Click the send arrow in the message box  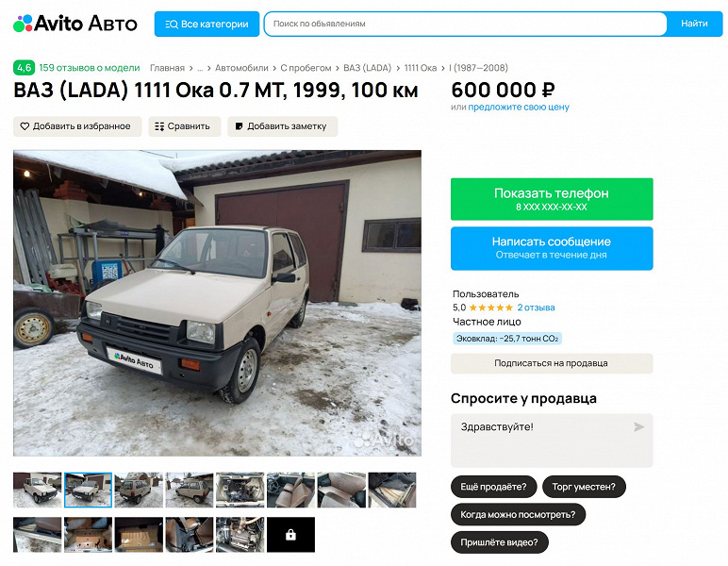tap(638, 426)
